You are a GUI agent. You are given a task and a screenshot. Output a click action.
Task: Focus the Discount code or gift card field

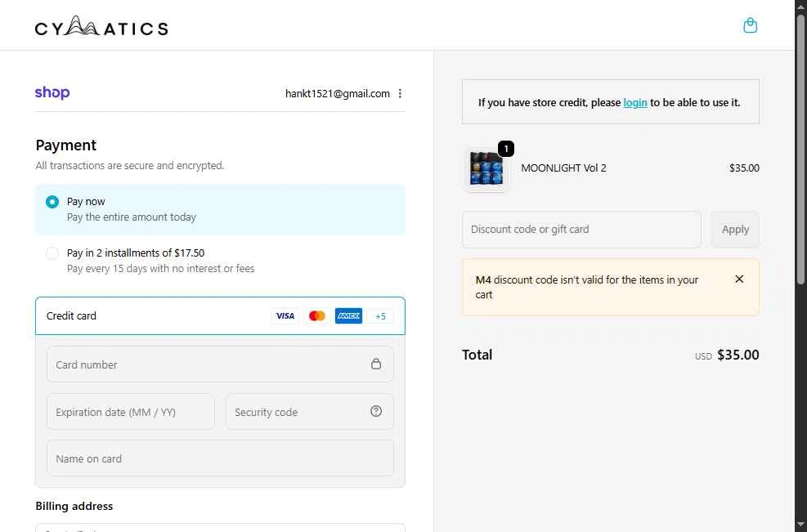tap(581, 230)
